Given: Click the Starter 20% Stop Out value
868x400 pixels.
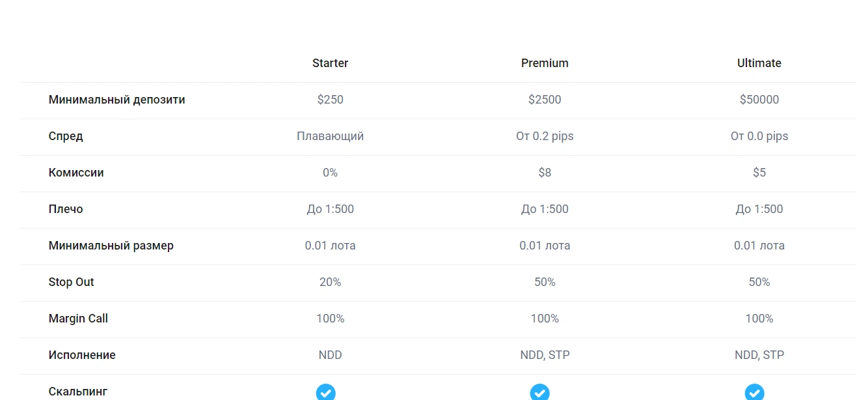Looking at the screenshot, I should tap(330, 282).
